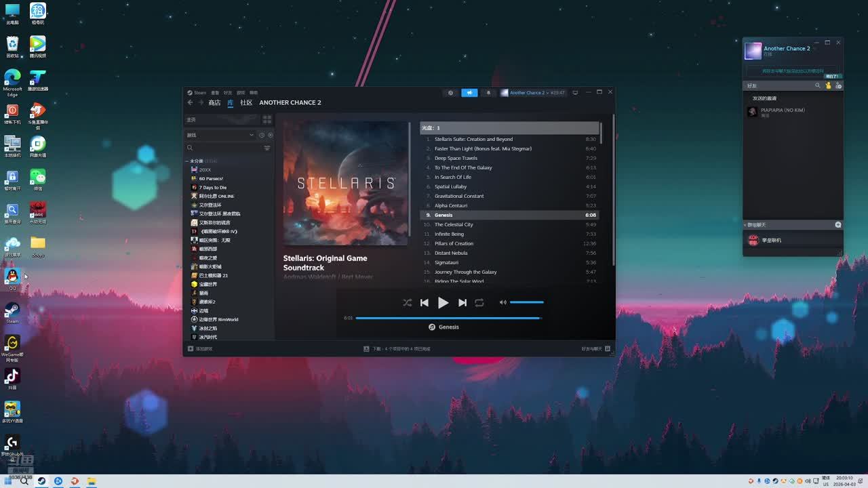868x488 pixels.
Task: Select 7 Days to Die in library
Action: click(x=212, y=187)
